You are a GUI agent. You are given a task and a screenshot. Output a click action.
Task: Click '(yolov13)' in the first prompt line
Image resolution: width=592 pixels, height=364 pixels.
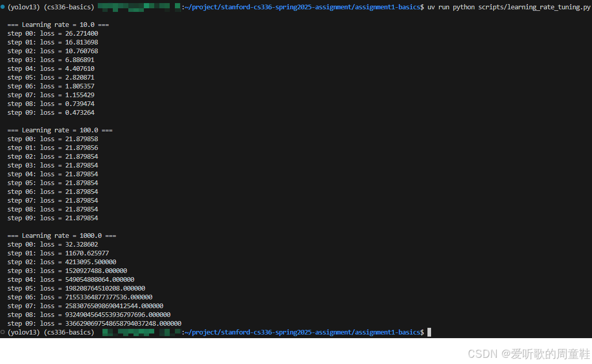24,7
